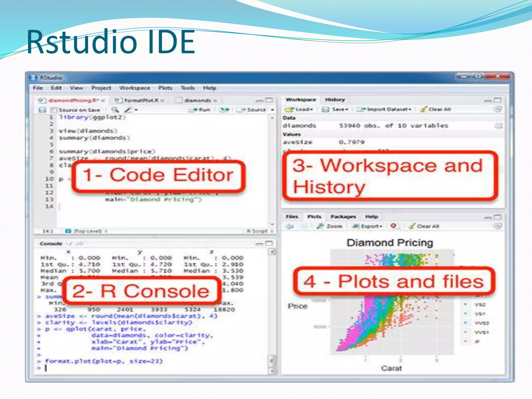Select the diamonds data entry in Workspace

[392, 126]
